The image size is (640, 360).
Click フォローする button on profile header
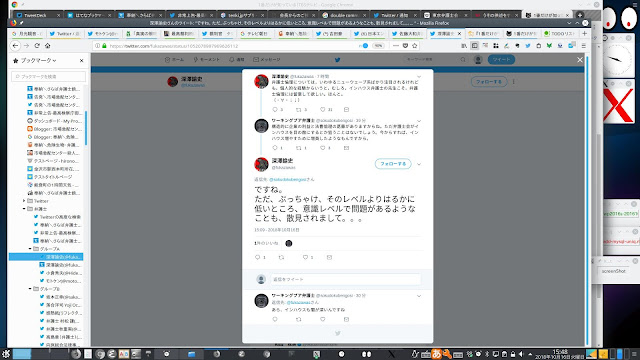(489, 82)
